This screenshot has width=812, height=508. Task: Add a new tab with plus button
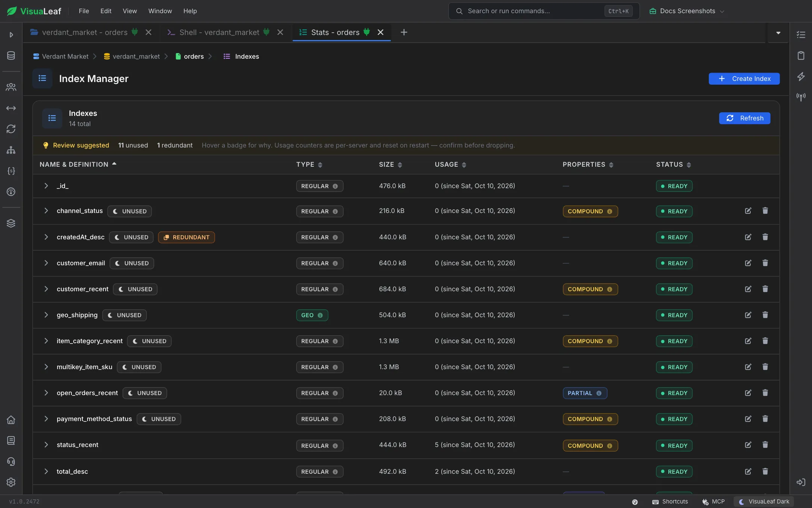point(404,32)
